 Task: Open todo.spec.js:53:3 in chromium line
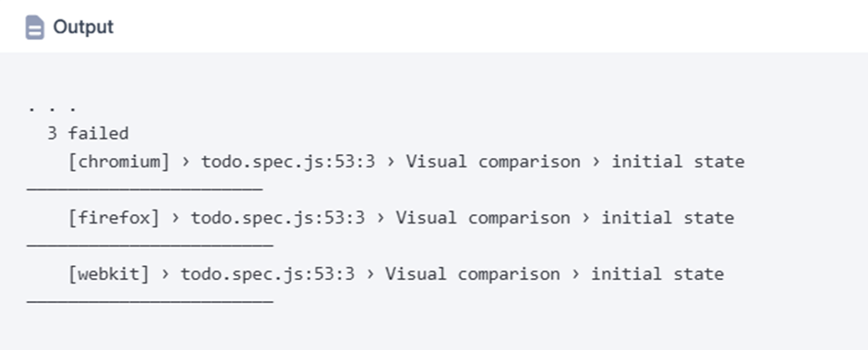288,162
